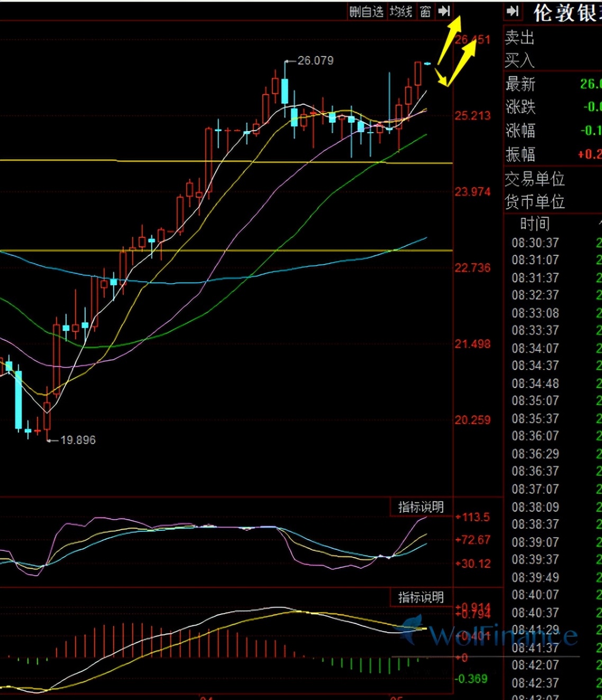Click the 涨跌 change label

click(x=521, y=107)
